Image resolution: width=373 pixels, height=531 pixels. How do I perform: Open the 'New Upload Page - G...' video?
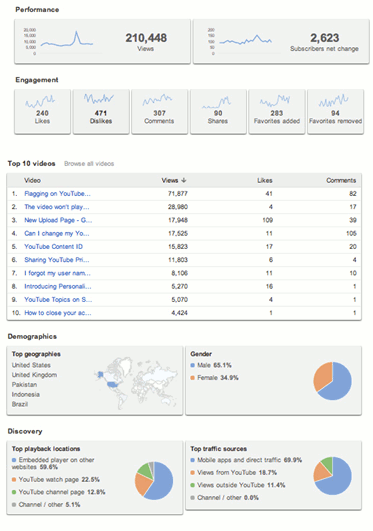tap(58, 220)
